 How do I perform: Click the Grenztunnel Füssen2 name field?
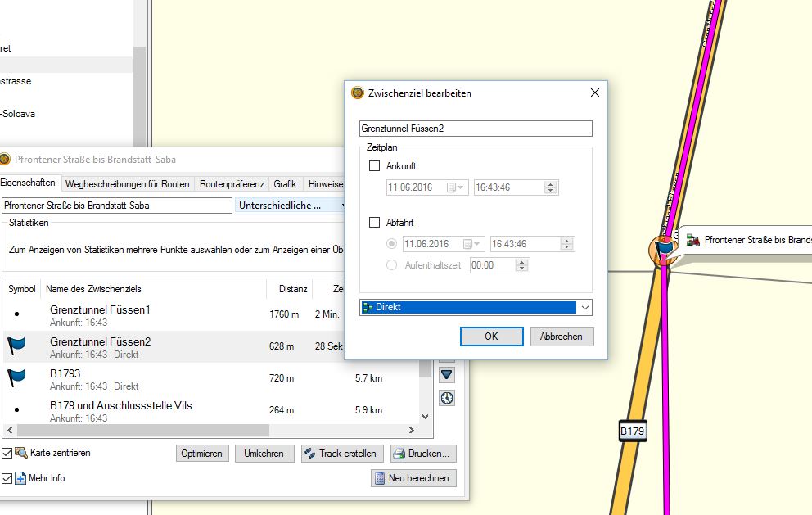point(475,129)
